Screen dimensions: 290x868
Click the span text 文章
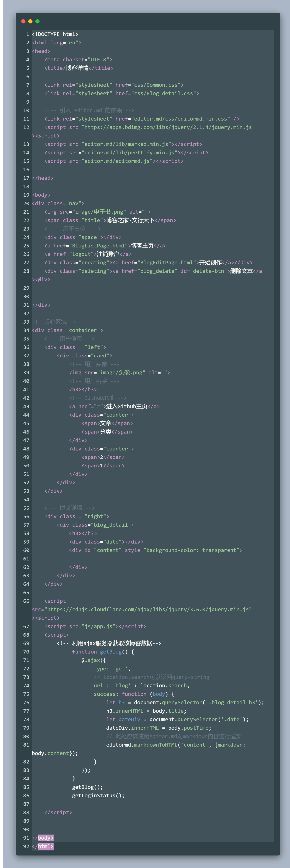click(105, 423)
